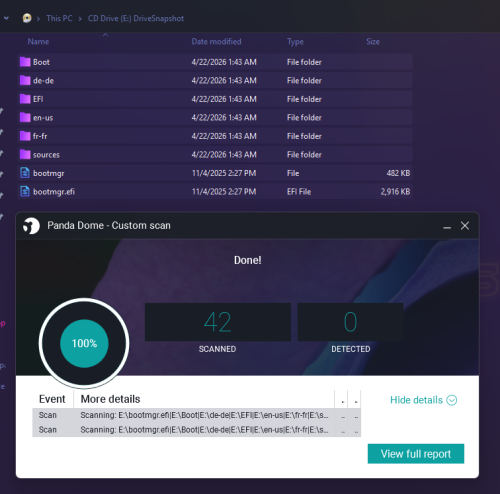
Task: Sort files by Name column
Action: pos(38,42)
